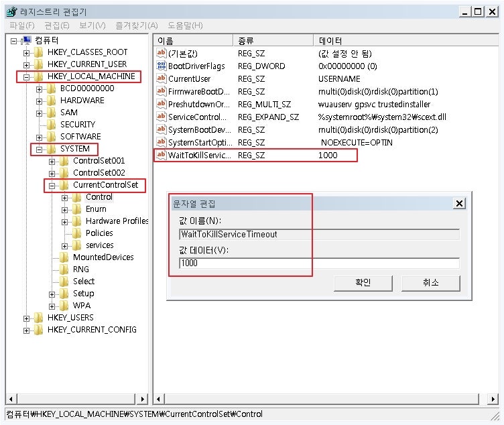This screenshot has width=504, height=425.
Task: Click the (기본값) default value icon
Action: tap(161, 53)
